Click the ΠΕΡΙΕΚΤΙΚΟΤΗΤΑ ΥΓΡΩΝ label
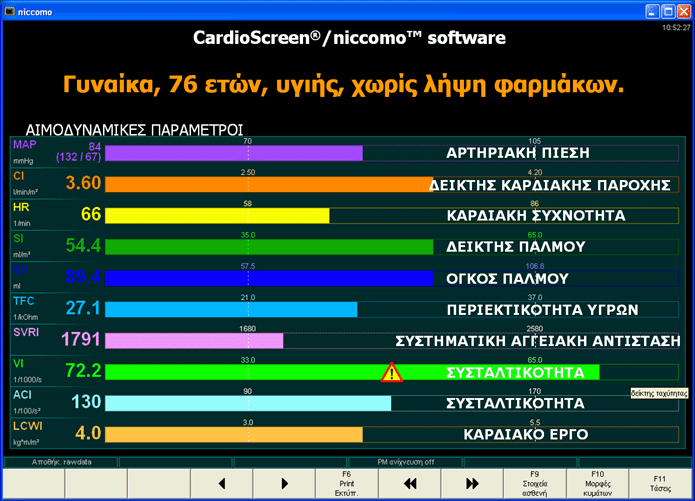 coord(543,309)
